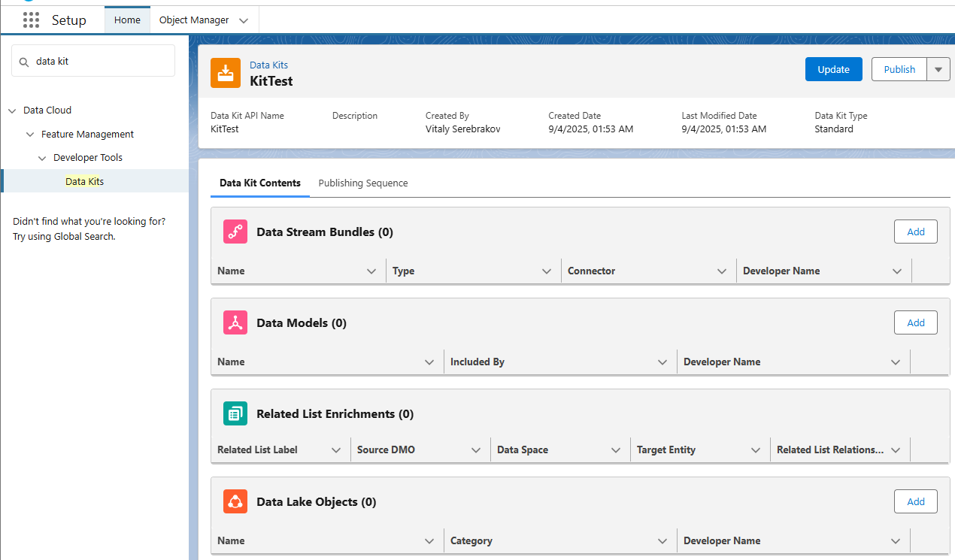This screenshot has width=955, height=560.
Task: Select Data Cloud in the setup tree
Action: tap(47, 110)
